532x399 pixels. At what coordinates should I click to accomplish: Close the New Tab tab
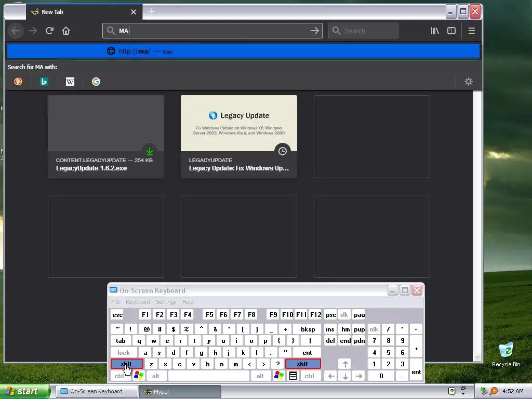[x=134, y=12]
